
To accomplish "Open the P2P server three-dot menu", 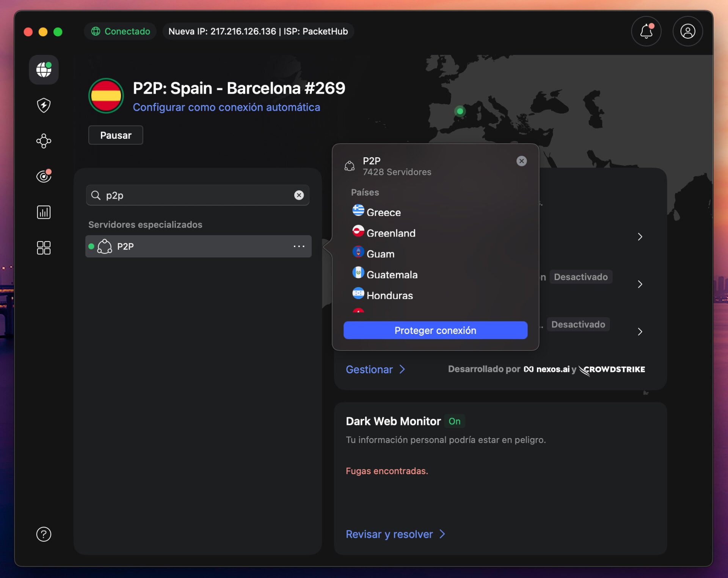I will (x=299, y=246).
